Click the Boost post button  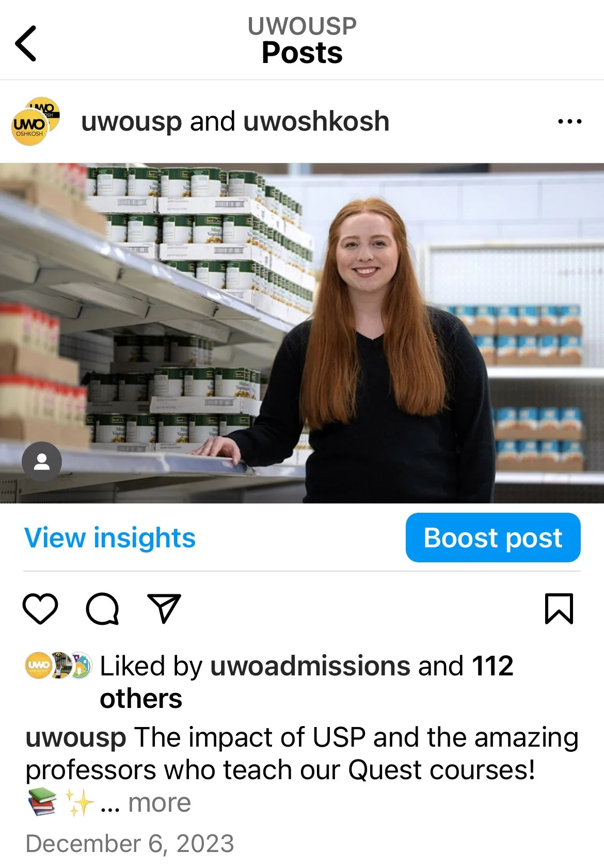pyautogui.click(x=493, y=538)
